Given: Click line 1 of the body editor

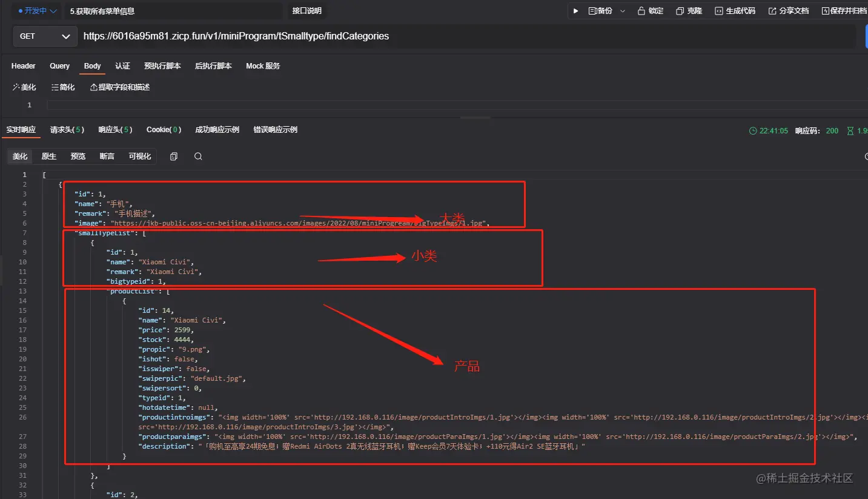Looking at the screenshot, I should click(x=457, y=105).
